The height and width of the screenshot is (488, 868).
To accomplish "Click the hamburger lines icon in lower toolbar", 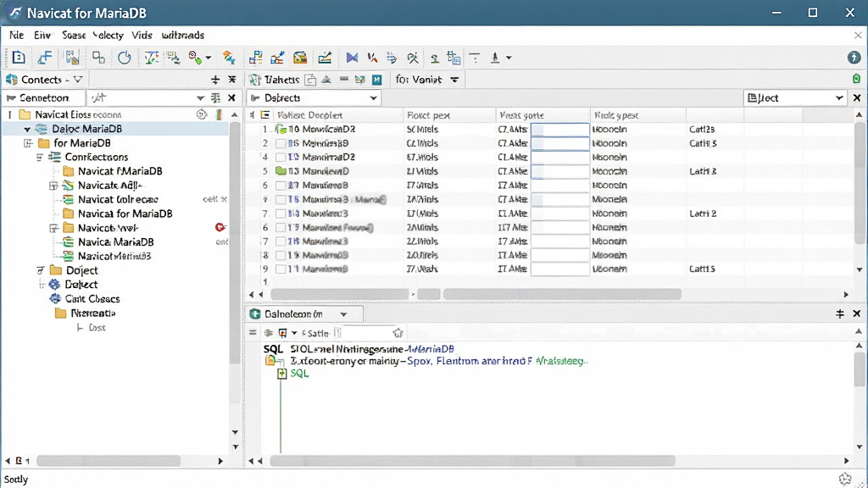I will pyautogui.click(x=253, y=333).
